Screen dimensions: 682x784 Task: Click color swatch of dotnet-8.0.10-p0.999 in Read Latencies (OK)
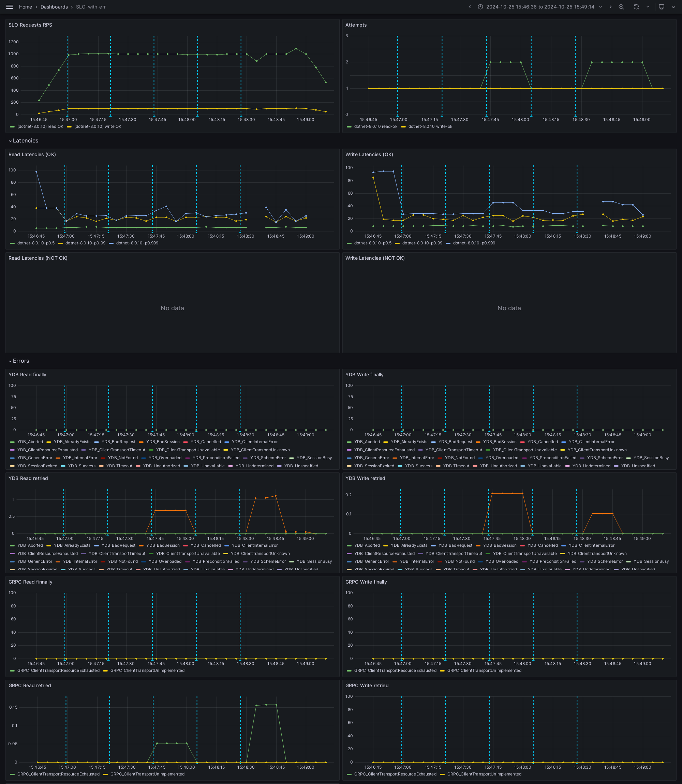point(111,243)
